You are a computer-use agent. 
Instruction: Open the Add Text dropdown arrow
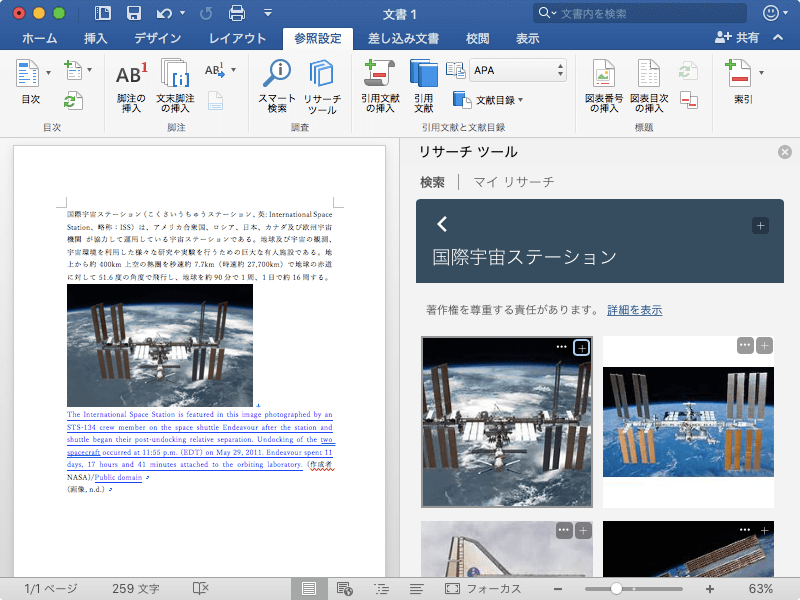(90, 69)
